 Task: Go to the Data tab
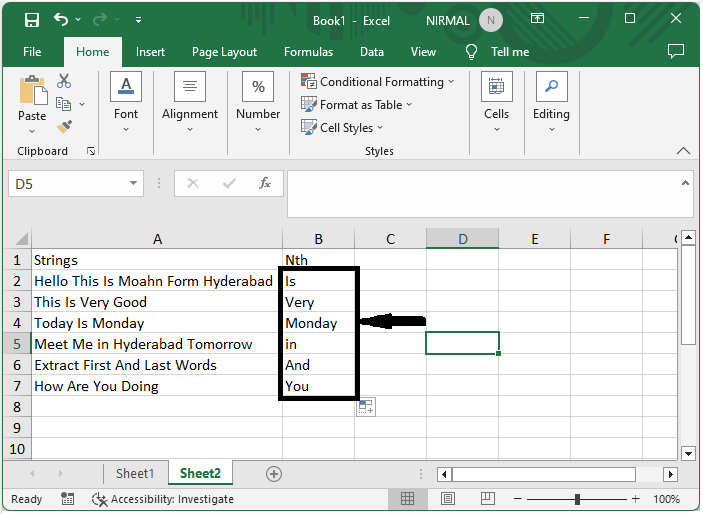[372, 52]
